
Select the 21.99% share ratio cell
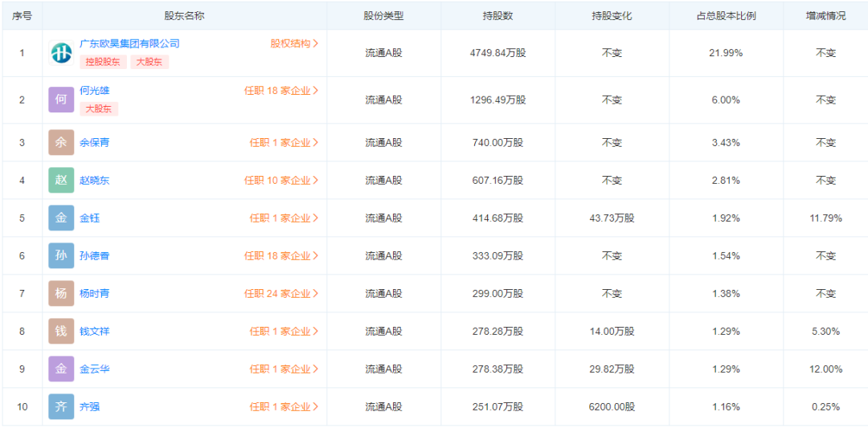click(726, 53)
